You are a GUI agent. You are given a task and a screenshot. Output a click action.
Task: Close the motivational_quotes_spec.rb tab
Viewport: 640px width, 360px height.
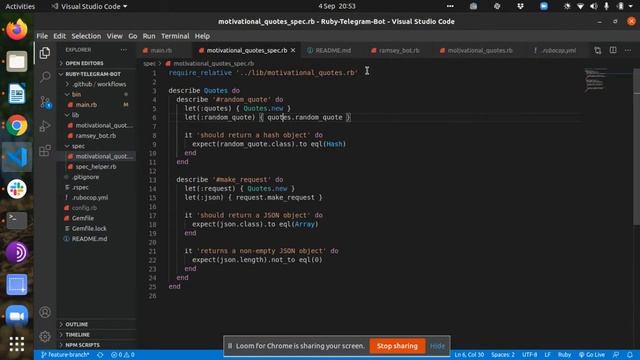tap(293, 50)
